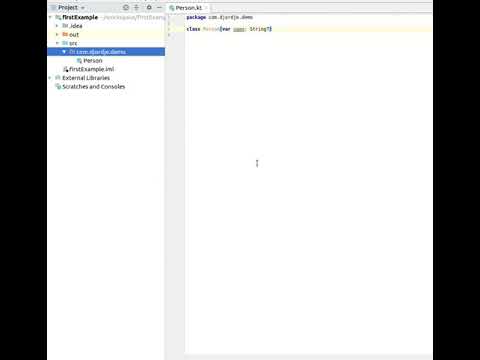Click the orange out folder icon

65,34
